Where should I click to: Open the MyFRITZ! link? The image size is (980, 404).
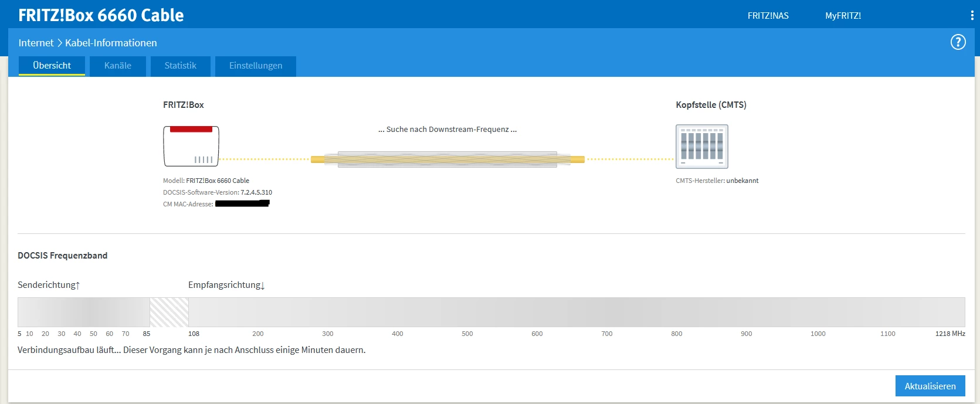click(843, 16)
